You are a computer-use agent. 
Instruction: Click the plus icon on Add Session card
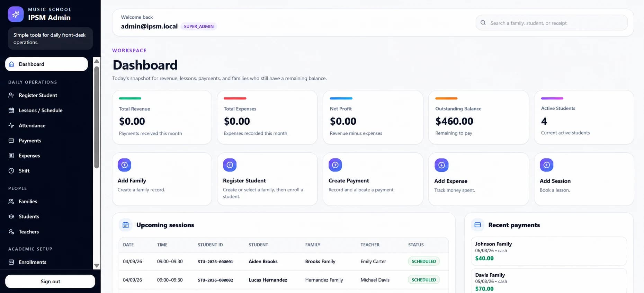(547, 165)
